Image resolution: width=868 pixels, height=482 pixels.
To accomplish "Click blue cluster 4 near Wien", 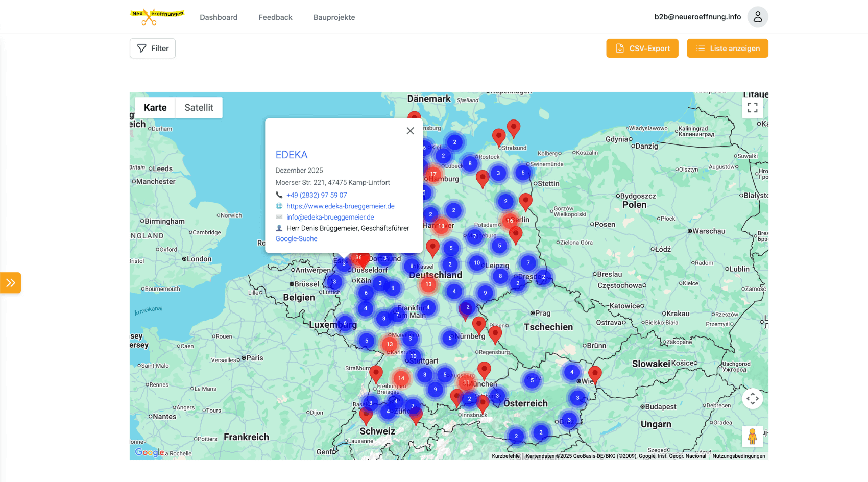I will coord(572,372).
